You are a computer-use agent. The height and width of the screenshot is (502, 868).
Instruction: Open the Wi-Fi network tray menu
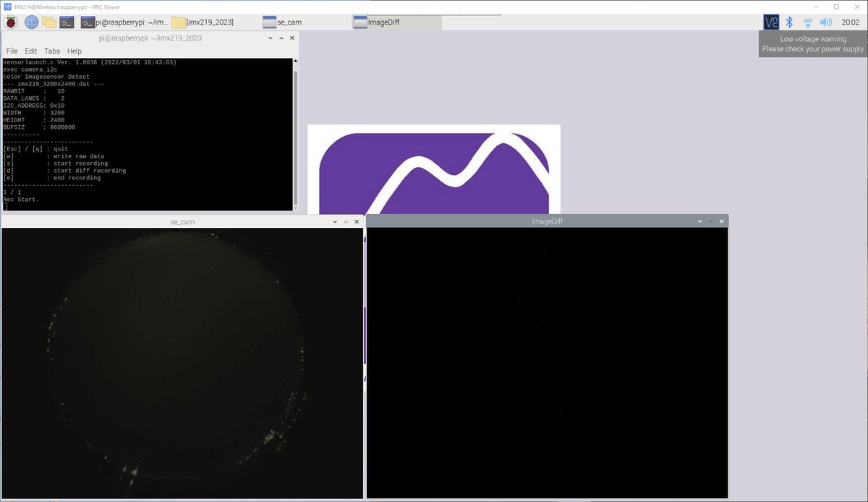click(x=808, y=22)
